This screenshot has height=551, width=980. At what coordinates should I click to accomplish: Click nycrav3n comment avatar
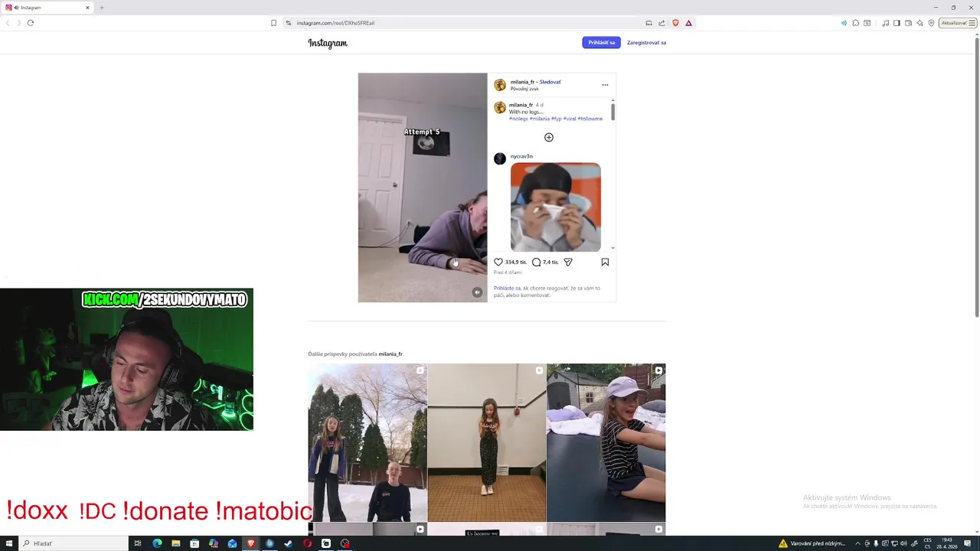point(500,158)
